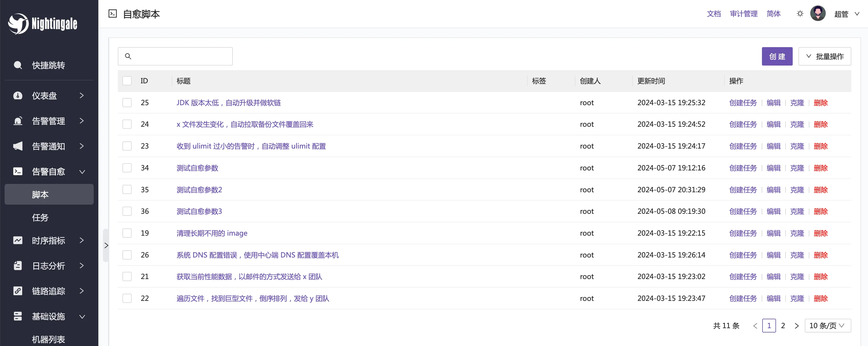Click the infrastructure server icon

point(18,316)
